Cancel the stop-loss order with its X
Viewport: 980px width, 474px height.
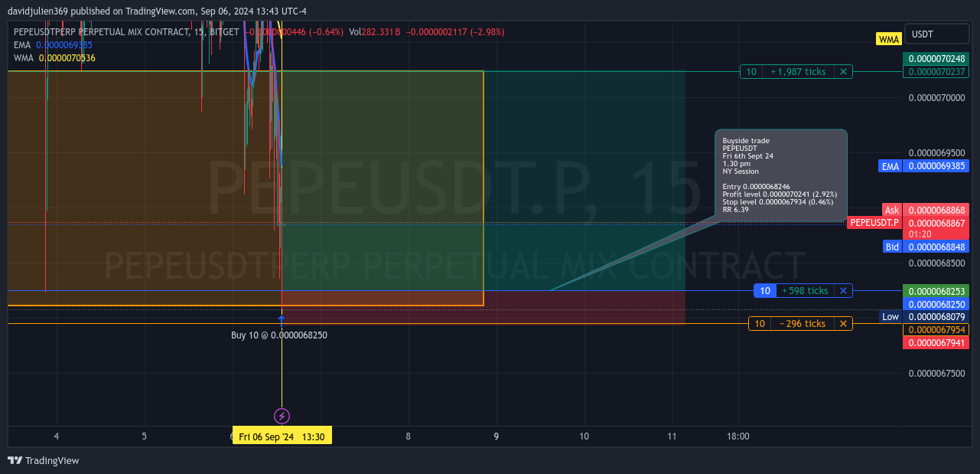tap(843, 323)
